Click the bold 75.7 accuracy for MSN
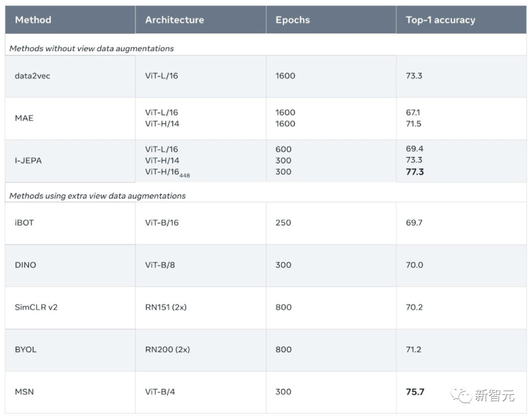The width and height of the screenshot is (532, 419). pos(415,392)
